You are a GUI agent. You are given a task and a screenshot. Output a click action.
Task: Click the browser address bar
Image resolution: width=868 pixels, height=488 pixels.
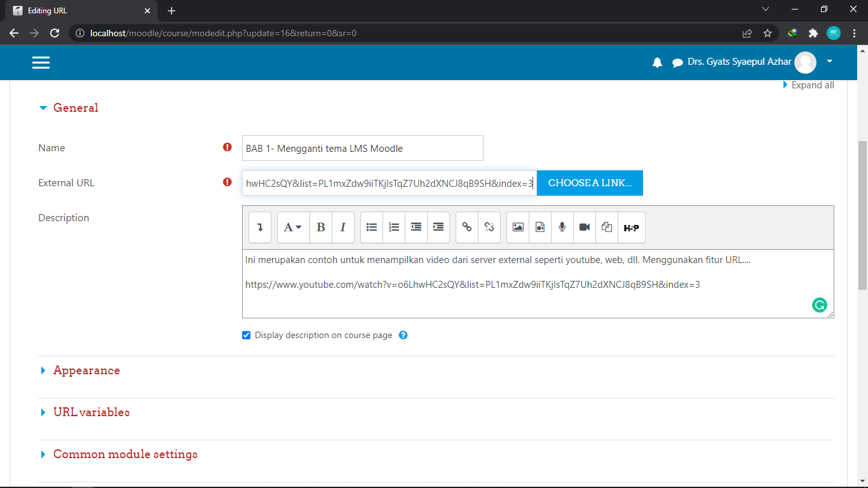[407, 33]
